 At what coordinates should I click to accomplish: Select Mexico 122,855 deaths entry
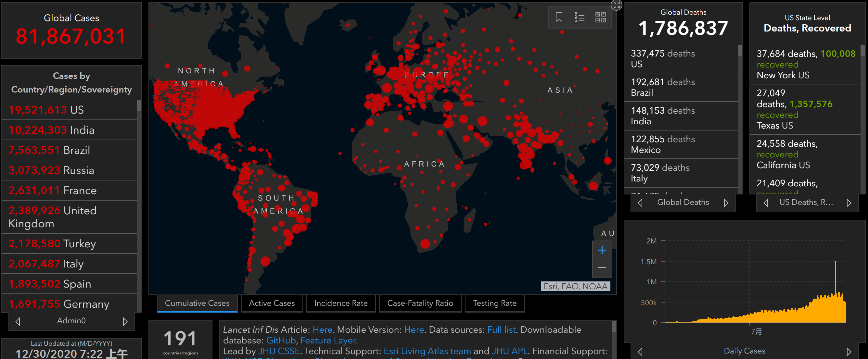pyautogui.click(x=681, y=144)
